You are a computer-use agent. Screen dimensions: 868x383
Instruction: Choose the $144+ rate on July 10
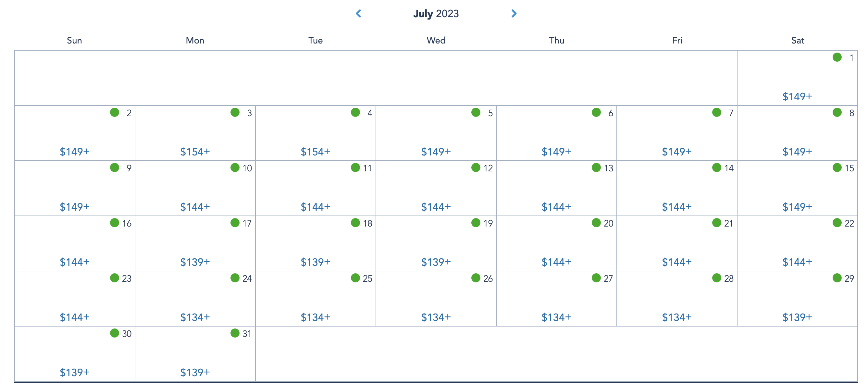195,207
